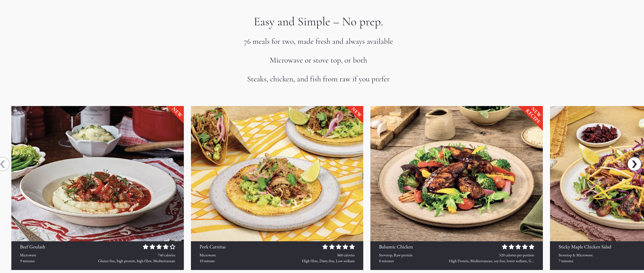Click the Beef Goulash star rating

click(x=159, y=247)
